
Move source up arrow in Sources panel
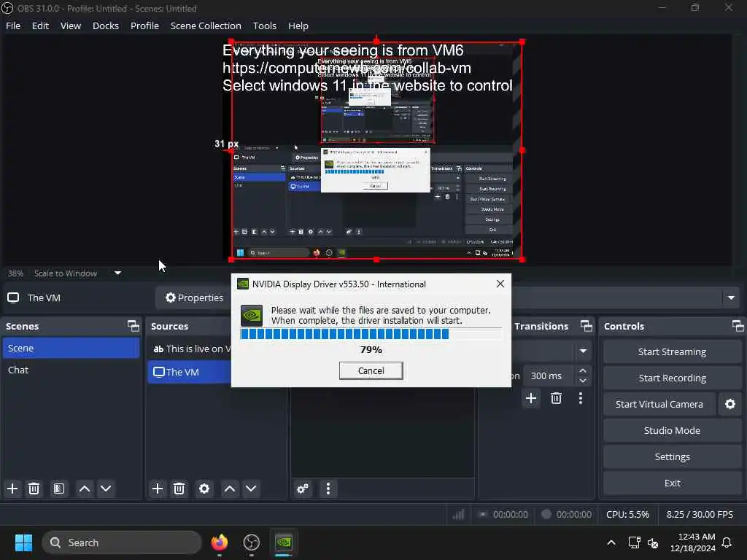230,489
